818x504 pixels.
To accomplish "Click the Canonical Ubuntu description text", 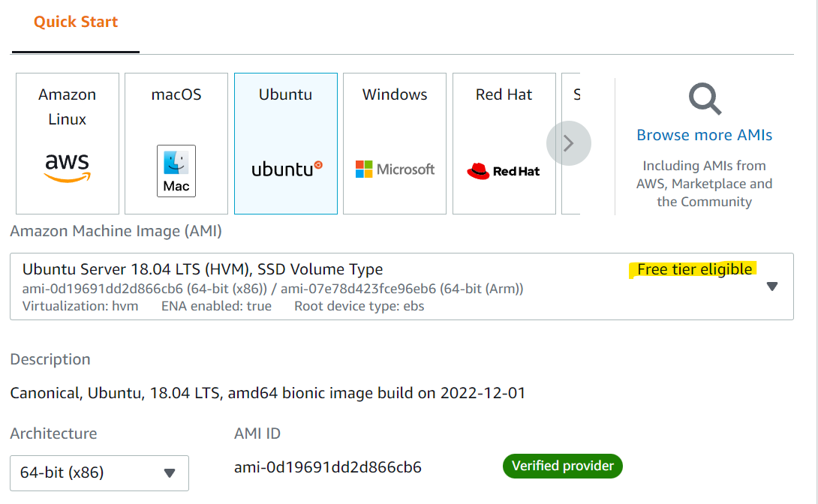I will coord(268,393).
